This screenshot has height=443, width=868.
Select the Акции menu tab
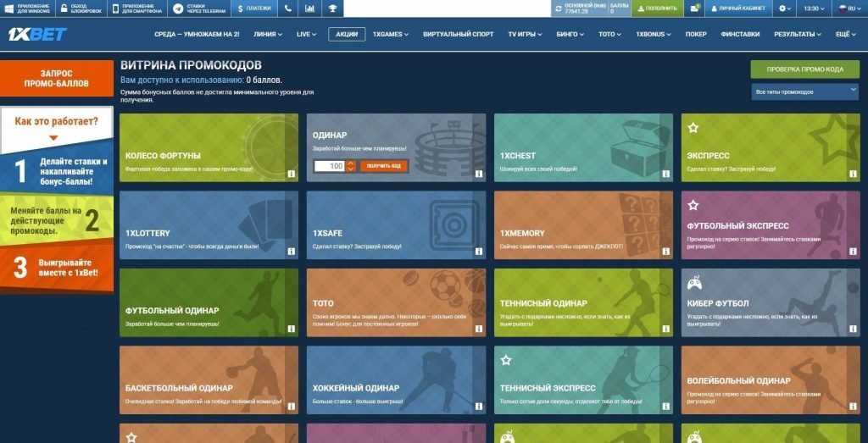347,34
